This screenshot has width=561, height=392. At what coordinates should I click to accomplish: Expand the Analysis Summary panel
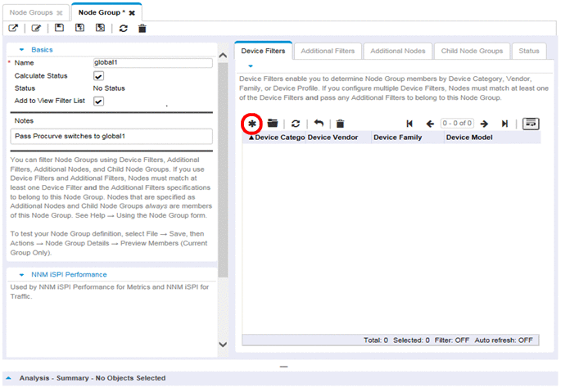tap(9, 378)
